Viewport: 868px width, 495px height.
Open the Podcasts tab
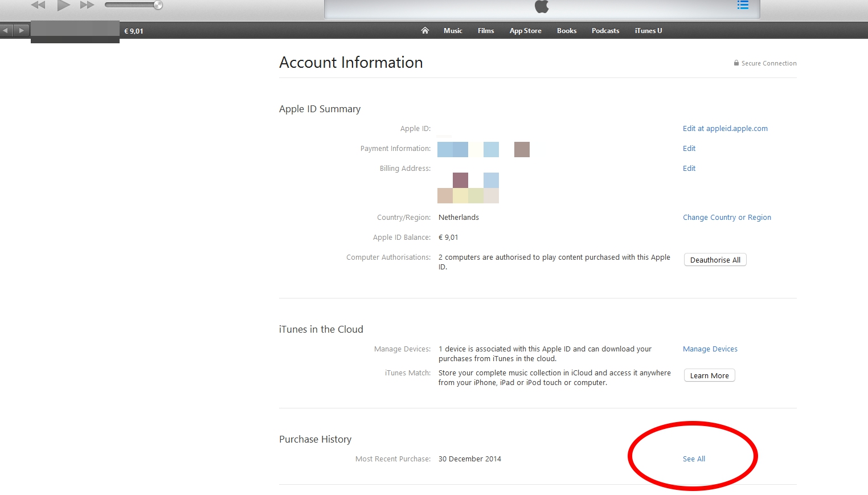point(605,31)
